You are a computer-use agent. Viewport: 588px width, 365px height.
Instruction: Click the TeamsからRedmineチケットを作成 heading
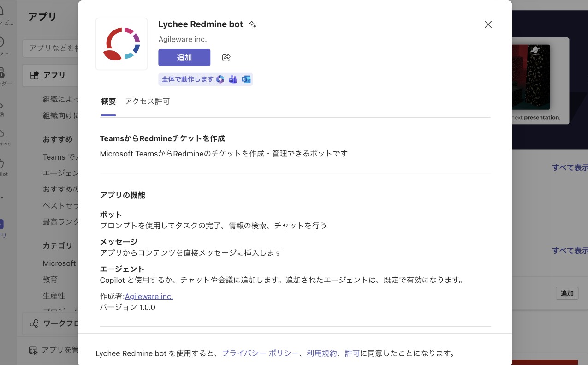click(162, 138)
